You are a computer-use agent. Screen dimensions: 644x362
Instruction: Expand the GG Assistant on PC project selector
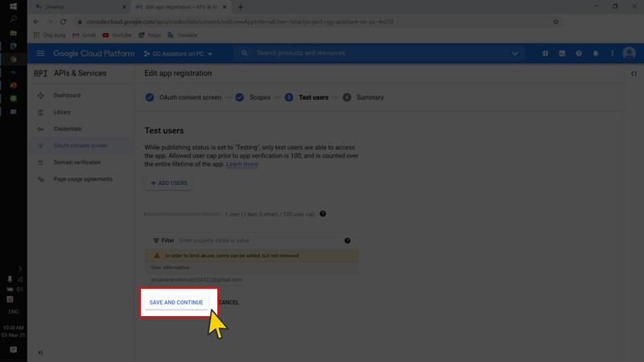coord(178,54)
